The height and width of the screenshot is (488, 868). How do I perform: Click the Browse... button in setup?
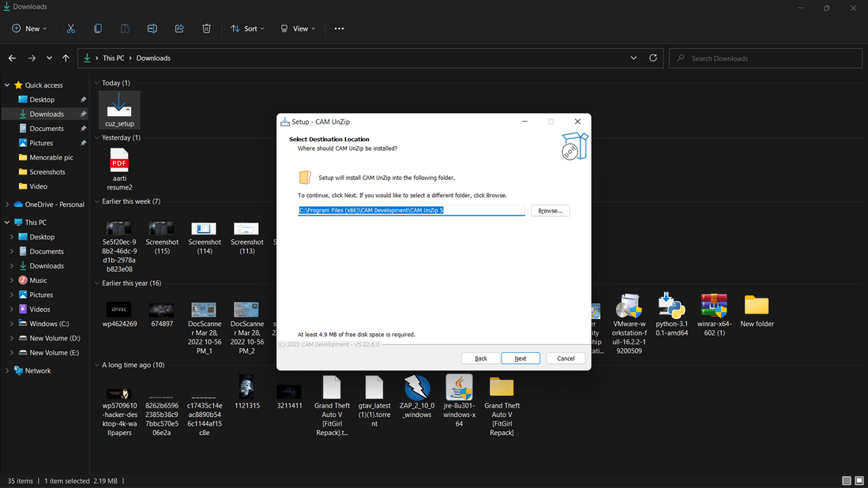(550, 211)
